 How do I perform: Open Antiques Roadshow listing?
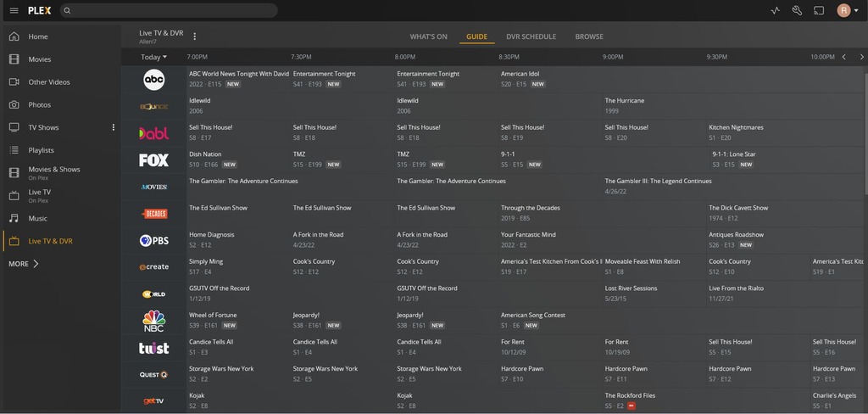(x=785, y=240)
